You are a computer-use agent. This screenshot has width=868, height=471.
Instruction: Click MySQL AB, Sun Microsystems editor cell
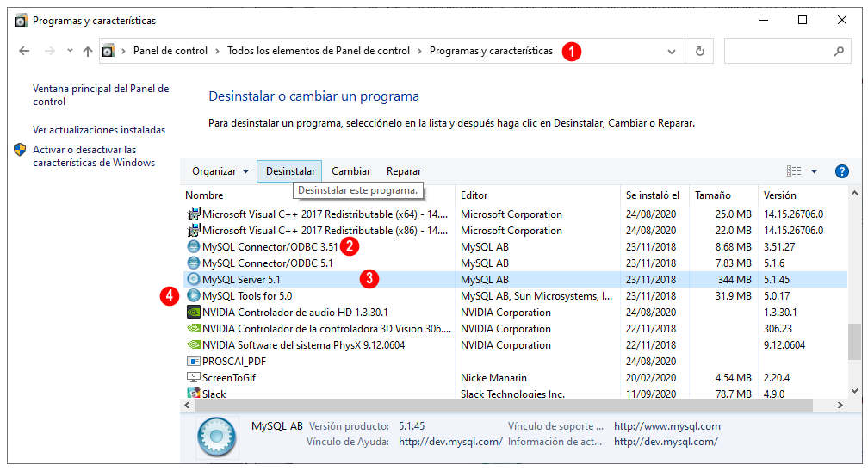(x=536, y=296)
